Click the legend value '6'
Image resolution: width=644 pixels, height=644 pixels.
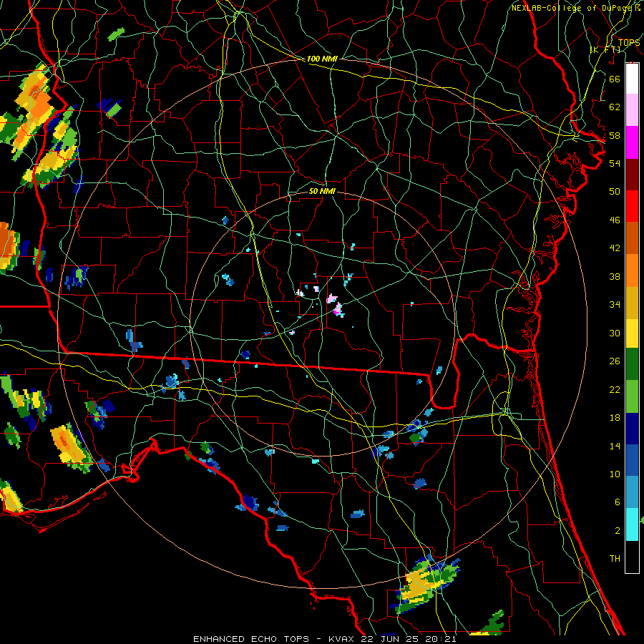[617, 502]
